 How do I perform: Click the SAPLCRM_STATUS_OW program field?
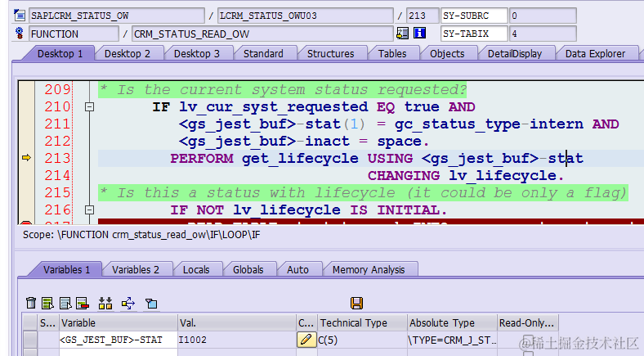(x=117, y=16)
